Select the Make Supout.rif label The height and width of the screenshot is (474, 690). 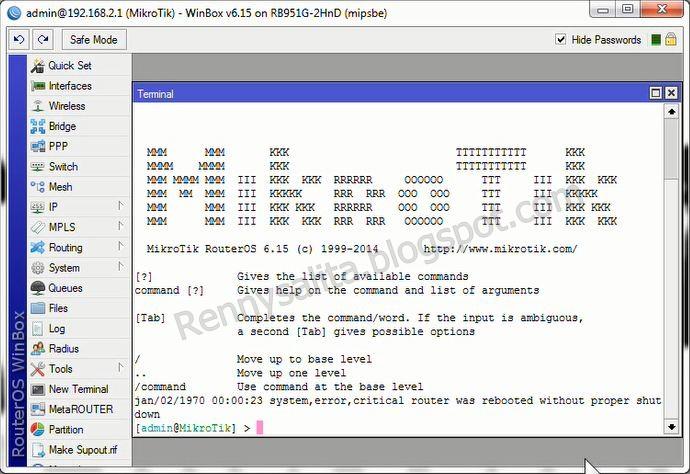tap(83, 450)
